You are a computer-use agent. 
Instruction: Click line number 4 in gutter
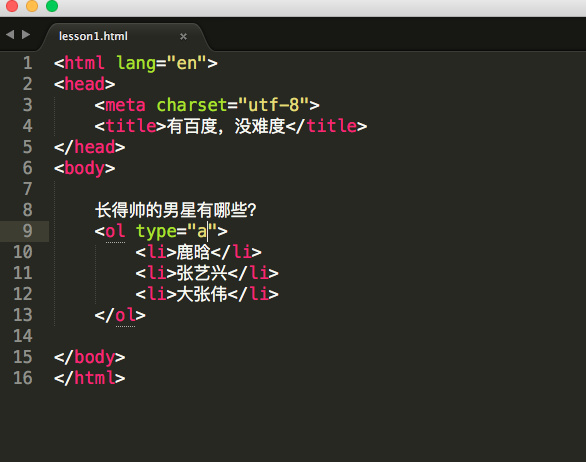coord(27,126)
